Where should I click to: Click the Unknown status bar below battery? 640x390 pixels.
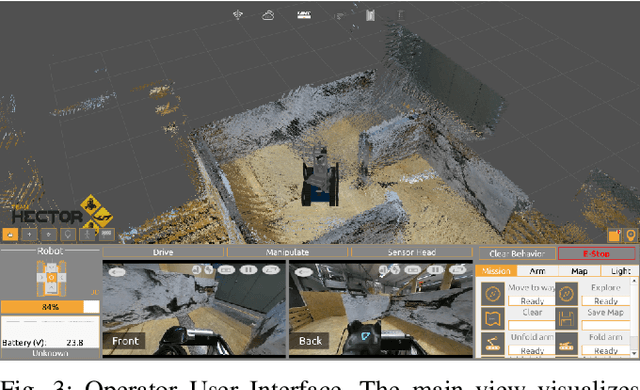50,353
